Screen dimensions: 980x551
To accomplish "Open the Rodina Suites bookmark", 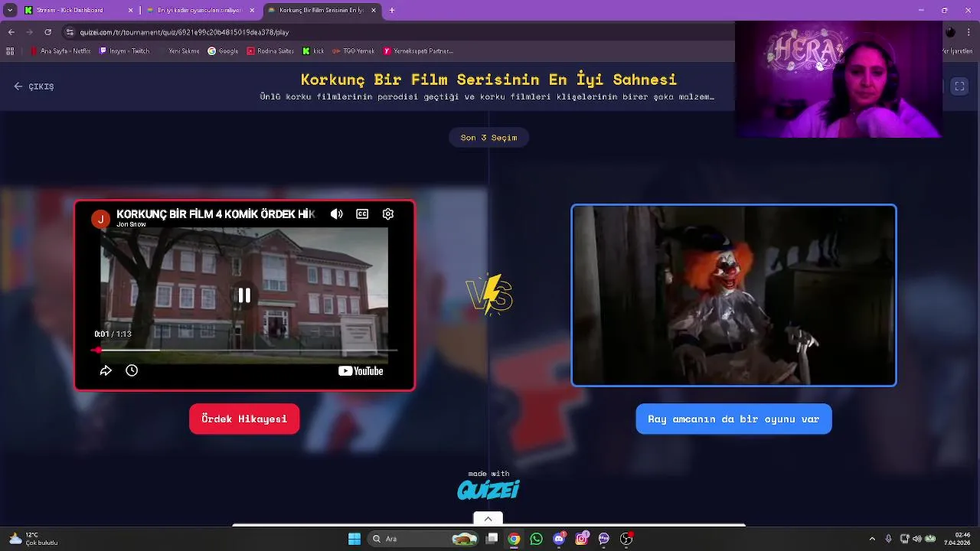I will [x=270, y=51].
